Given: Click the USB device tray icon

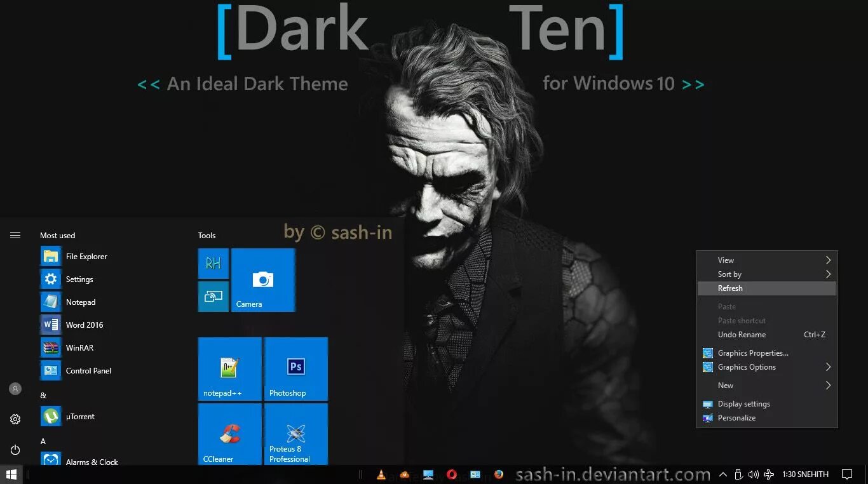Looking at the screenshot, I should pyautogui.click(x=738, y=474).
